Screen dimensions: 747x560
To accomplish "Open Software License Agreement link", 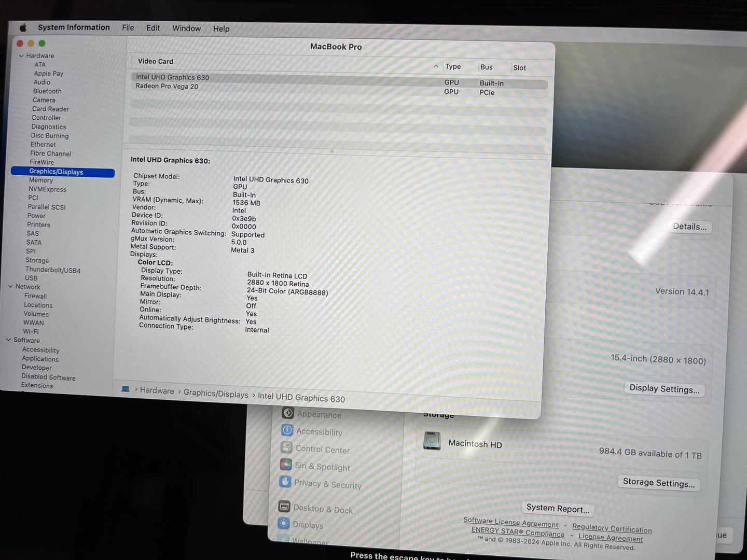I will [510, 522].
